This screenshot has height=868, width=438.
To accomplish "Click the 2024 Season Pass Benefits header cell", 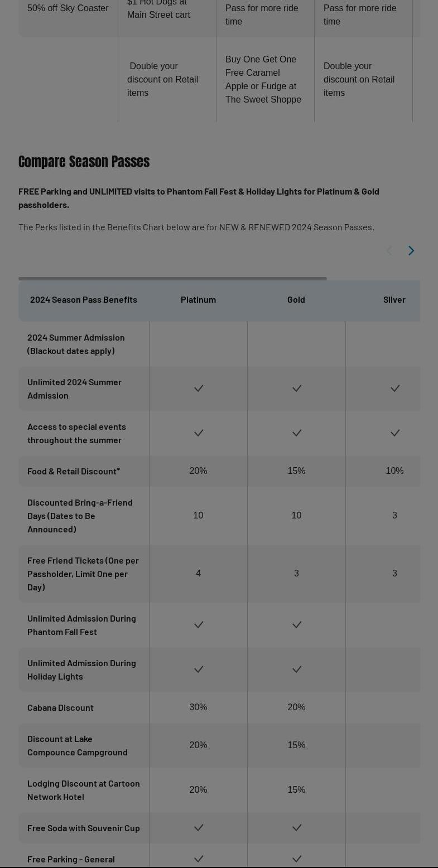I will point(84,299).
